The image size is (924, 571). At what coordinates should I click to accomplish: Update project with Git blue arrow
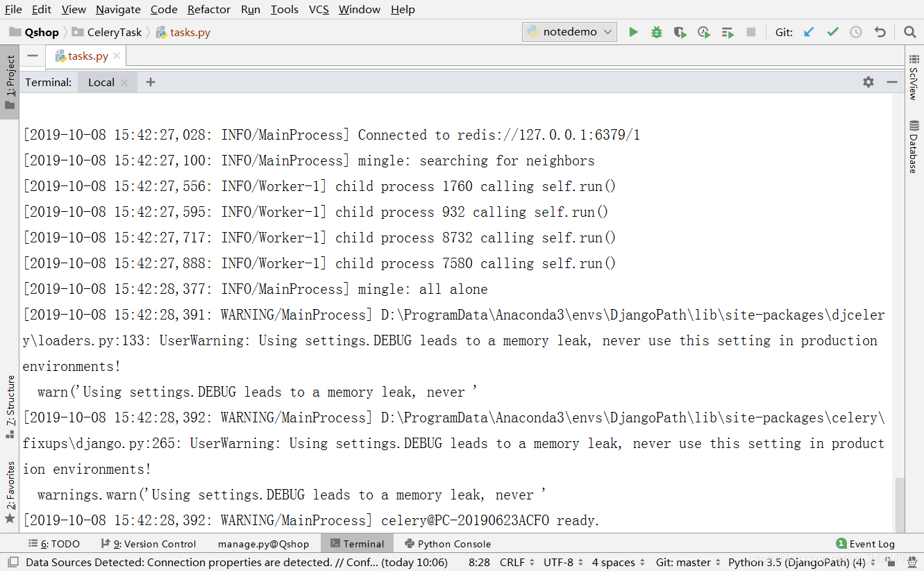click(x=809, y=32)
